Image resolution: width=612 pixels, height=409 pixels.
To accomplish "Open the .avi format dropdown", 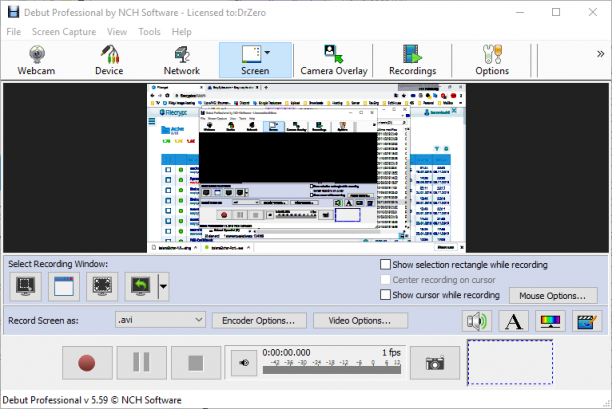I will coord(160,320).
